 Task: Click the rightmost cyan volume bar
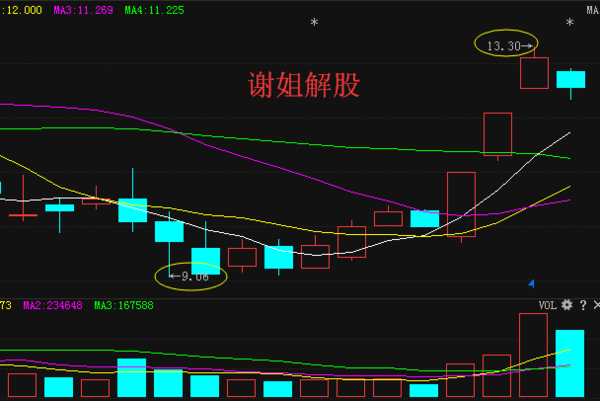click(569, 364)
